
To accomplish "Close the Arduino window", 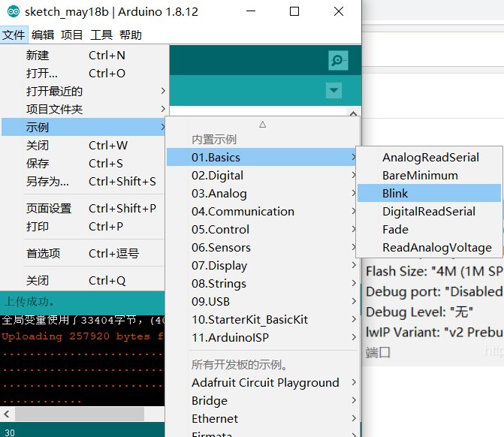I will click(x=339, y=11).
